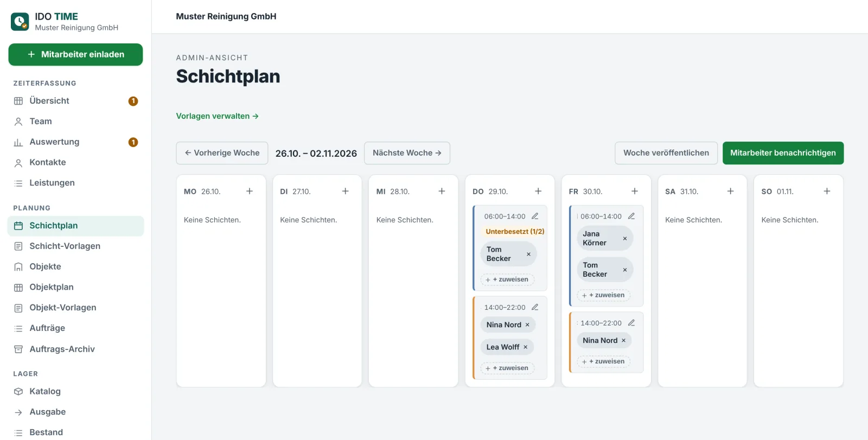868x440 pixels.
Task: Open Kontakte in the sidebar
Action: [x=75, y=162]
